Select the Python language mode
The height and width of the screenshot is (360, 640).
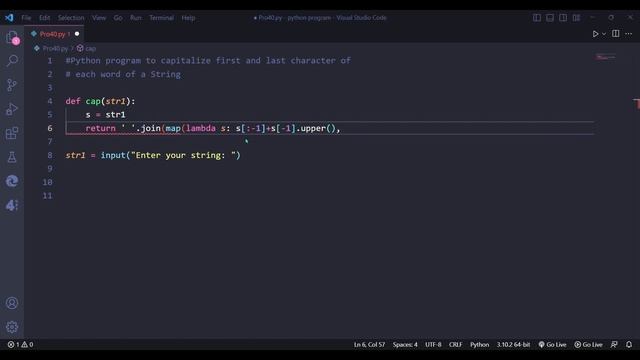(479, 344)
